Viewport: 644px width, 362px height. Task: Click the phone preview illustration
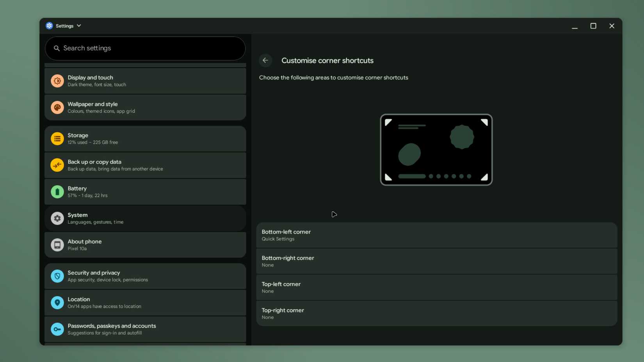[x=436, y=150]
